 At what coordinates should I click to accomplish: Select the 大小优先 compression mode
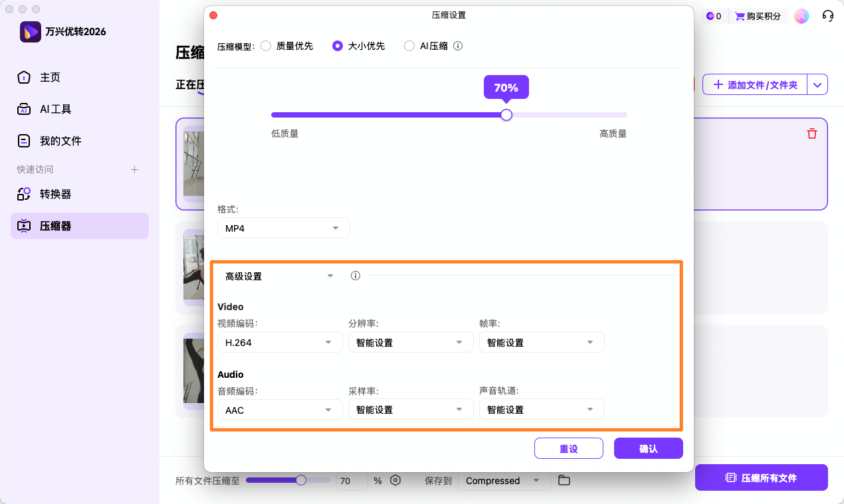click(x=338, y=45)
